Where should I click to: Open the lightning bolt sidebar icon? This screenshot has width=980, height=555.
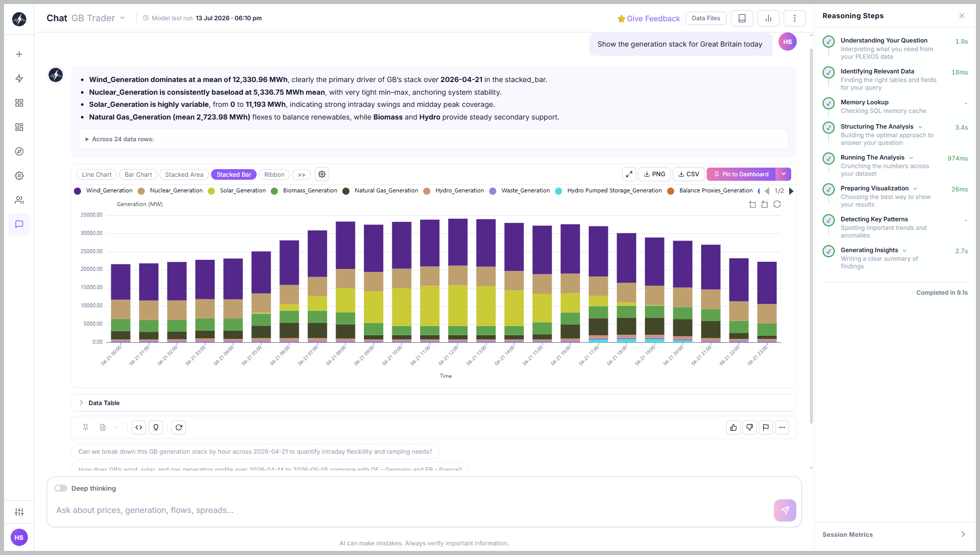point(19,78)
